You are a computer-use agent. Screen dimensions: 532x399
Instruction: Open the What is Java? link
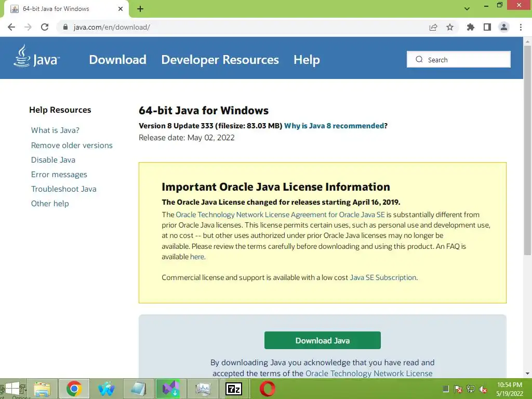[x=55, y=130]
